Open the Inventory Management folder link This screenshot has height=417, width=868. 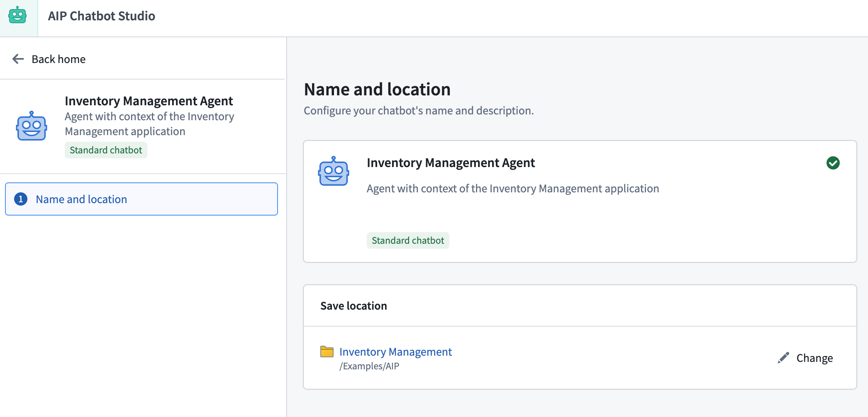(395, 352)
